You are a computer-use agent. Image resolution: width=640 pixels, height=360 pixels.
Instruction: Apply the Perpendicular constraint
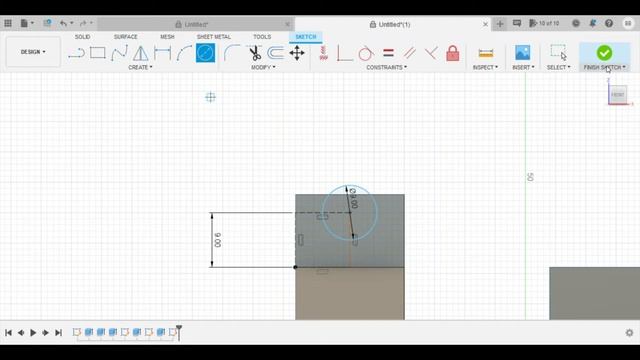pyautogui.click(x=431, y=53)
